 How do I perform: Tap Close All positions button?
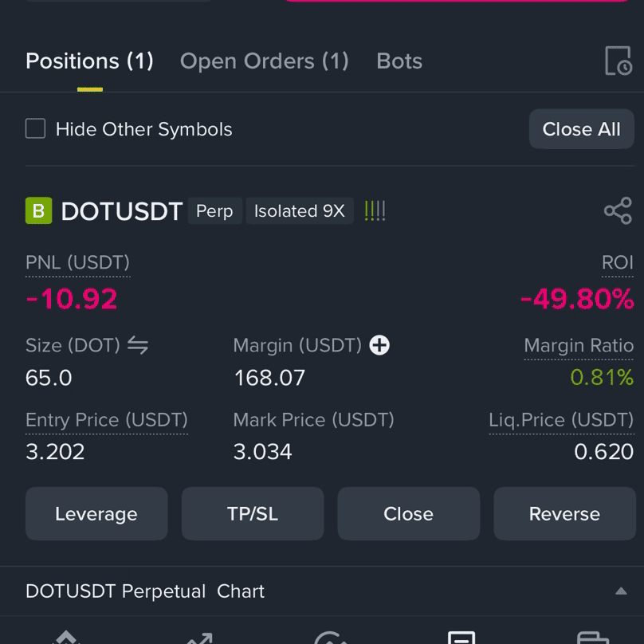581,129
